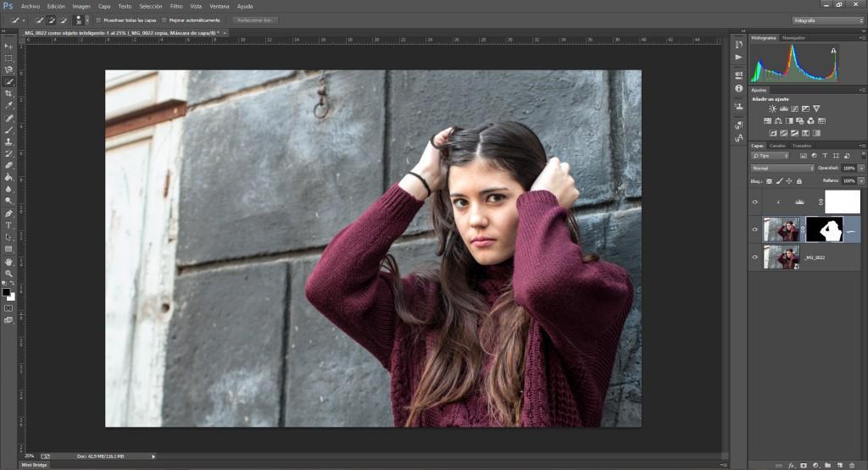The height and width of the screenshot is (470, 868).
Task: Select the Move tool
Action: [8, 46]
